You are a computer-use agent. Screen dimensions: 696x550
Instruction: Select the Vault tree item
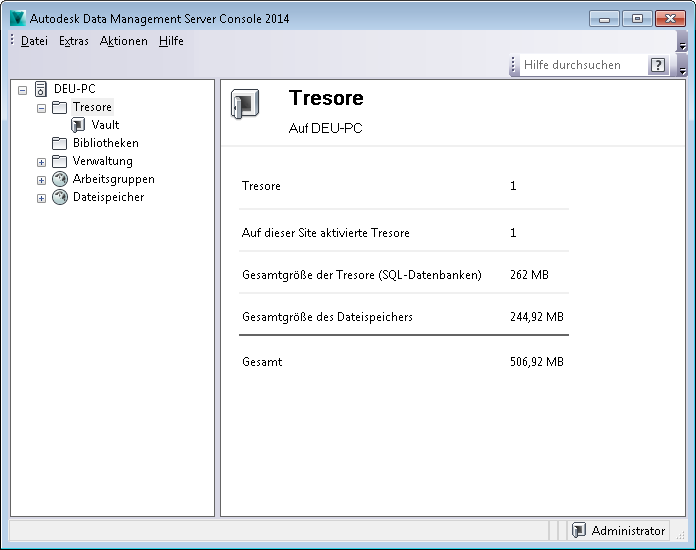[105, 125]
